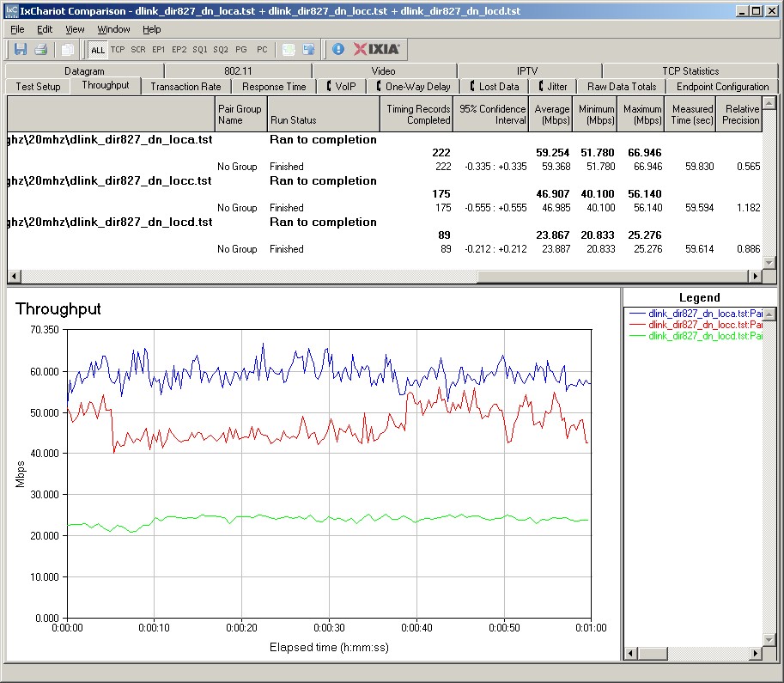Select the Throughput tab
784x683 pixels.
coord(106,85)
